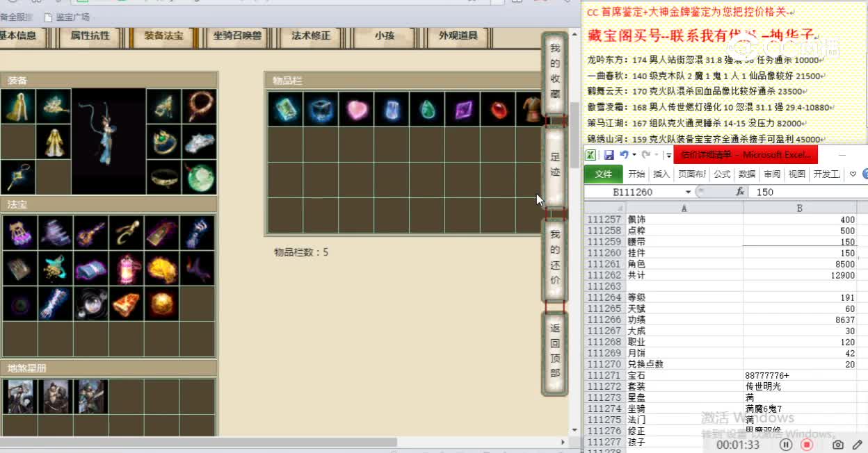Select the brown robe item in inventory
This screenshot has height=453, width=868.
click(x=529, y=109)
